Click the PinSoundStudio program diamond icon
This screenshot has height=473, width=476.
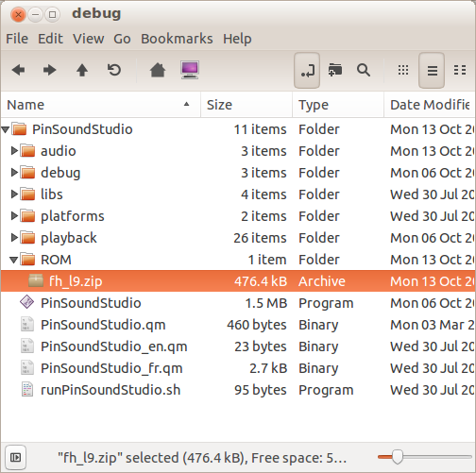pos(27,302)
